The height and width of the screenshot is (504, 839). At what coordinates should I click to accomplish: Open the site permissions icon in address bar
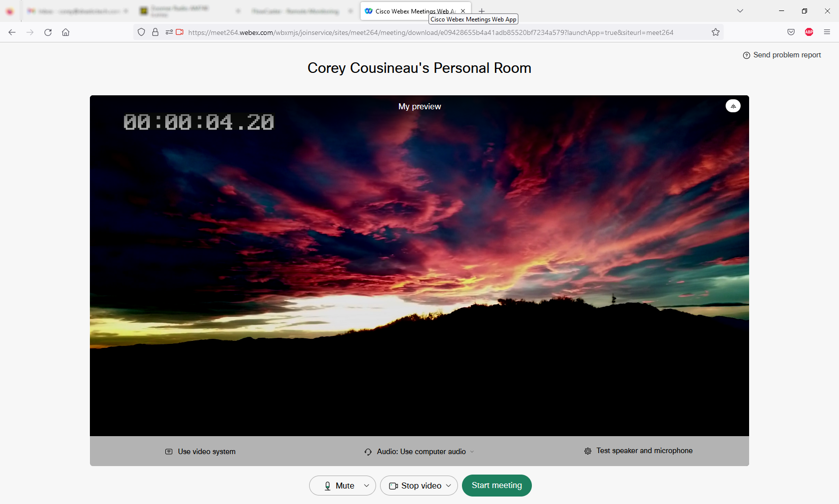point(169,32)
